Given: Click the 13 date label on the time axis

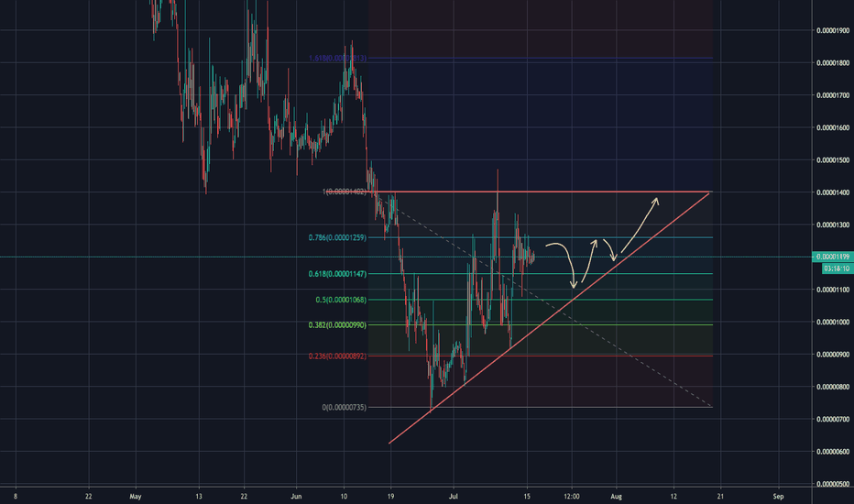Looking at the screenshot, I should coord(199,497).
